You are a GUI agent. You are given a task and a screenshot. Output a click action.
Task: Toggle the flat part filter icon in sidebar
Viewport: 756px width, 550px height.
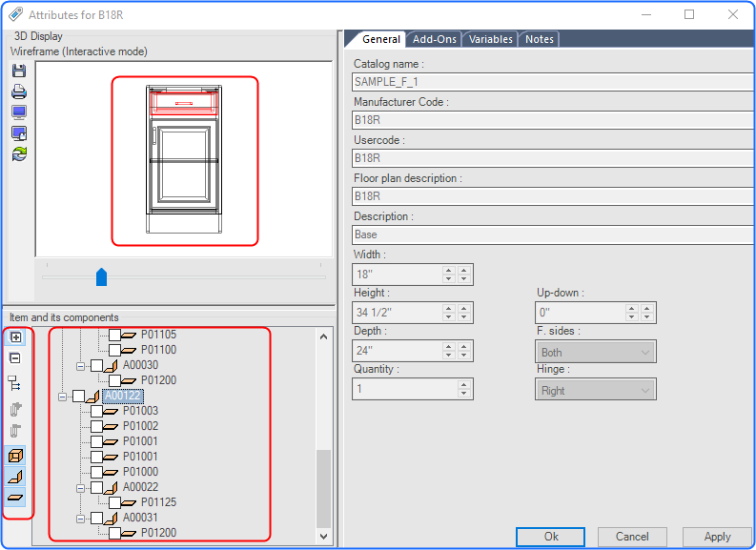15,497
